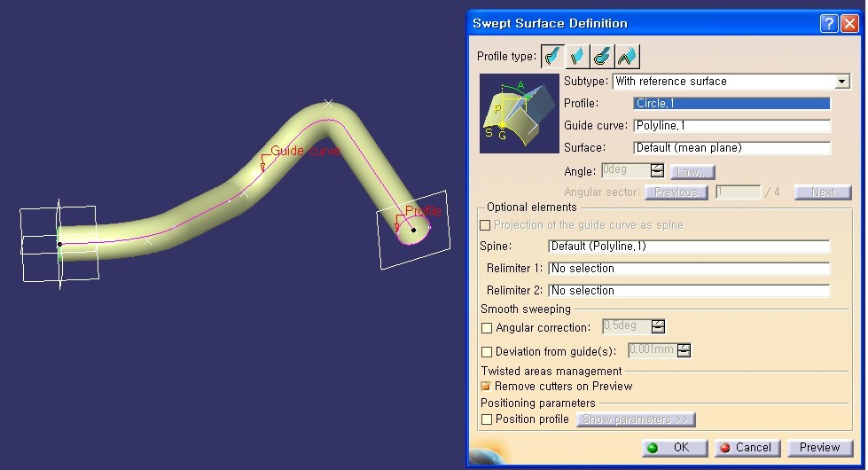The width and height of the screenshot is (868, 470).
Task: Enable the Deviation from guide(s) checkbox
Action: (487, 351)
